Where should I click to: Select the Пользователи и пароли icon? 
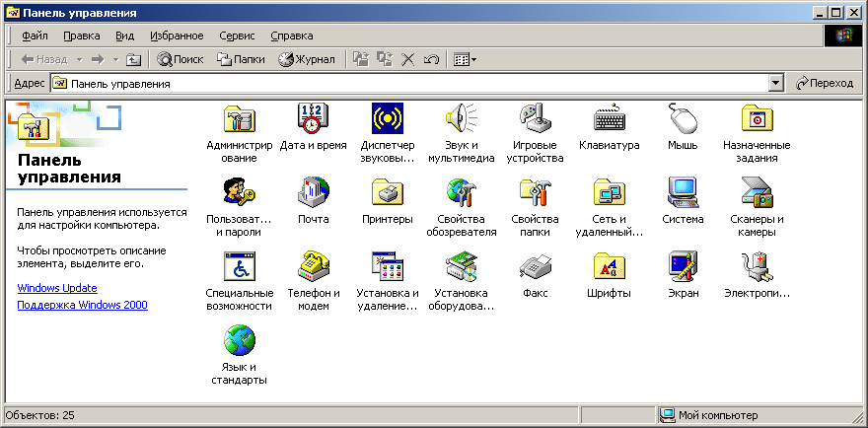239,192
